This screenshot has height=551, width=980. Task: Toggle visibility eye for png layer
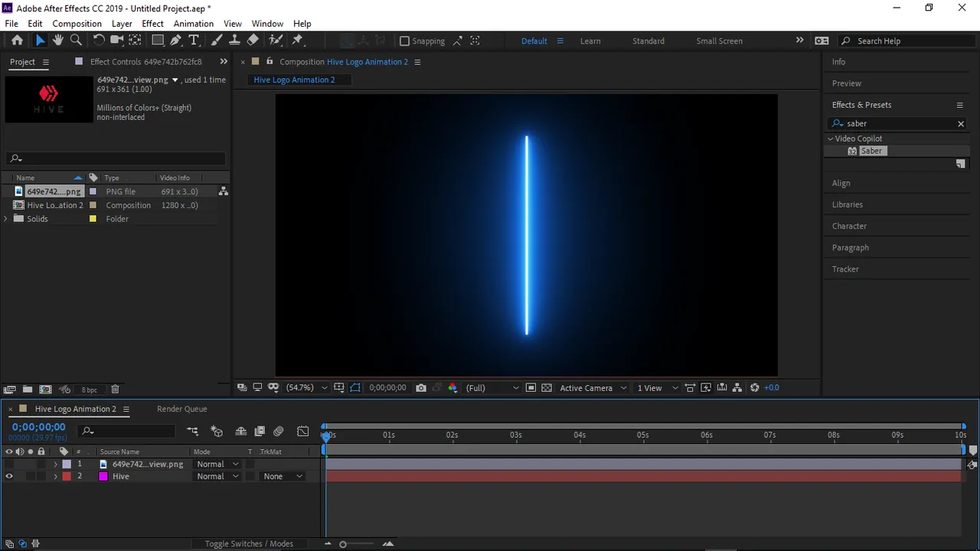pos(9,464)
